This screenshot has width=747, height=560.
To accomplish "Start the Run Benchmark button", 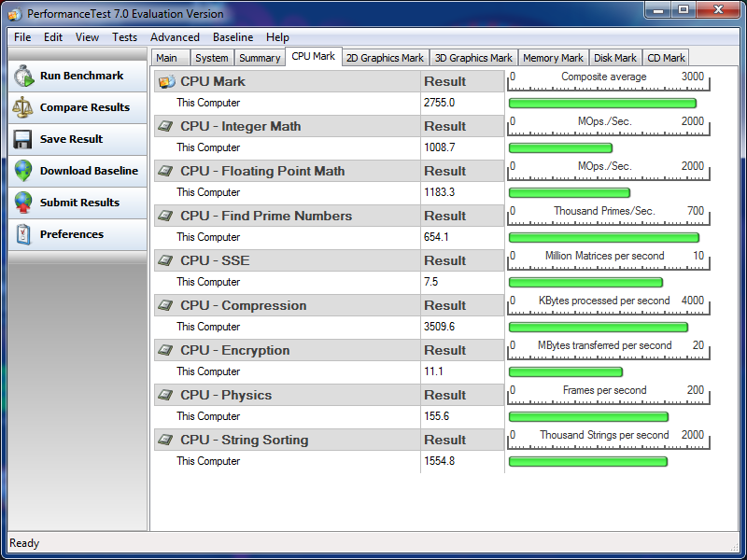I will (x=78, y=77).
